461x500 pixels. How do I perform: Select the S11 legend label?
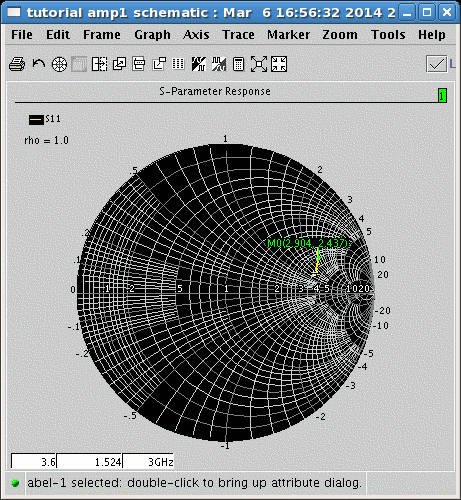53,119
